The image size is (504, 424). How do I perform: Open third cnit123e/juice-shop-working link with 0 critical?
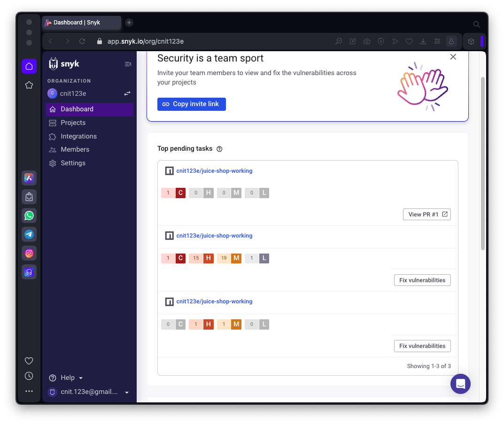(x=214, y=301)
